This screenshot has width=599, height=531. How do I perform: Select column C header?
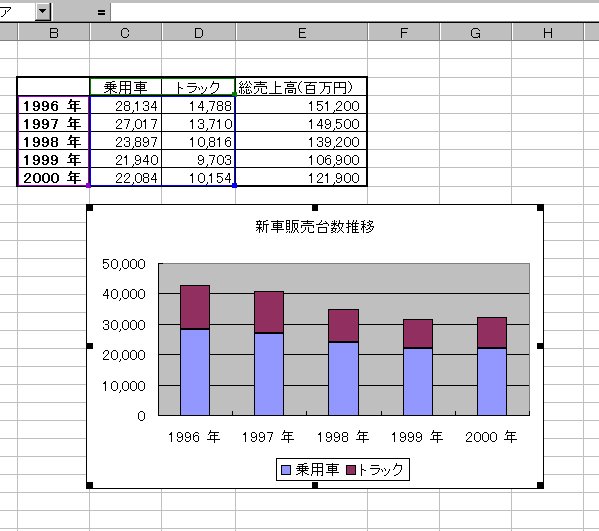pyautogui.click(x=125, y=33)
